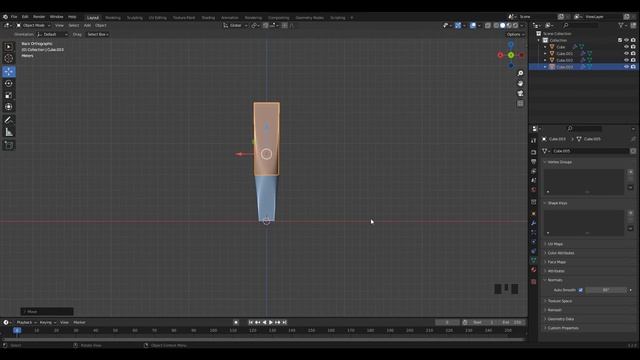Disable Cube in renders camera icon
640x360 pixels.
tap(633, 47)
